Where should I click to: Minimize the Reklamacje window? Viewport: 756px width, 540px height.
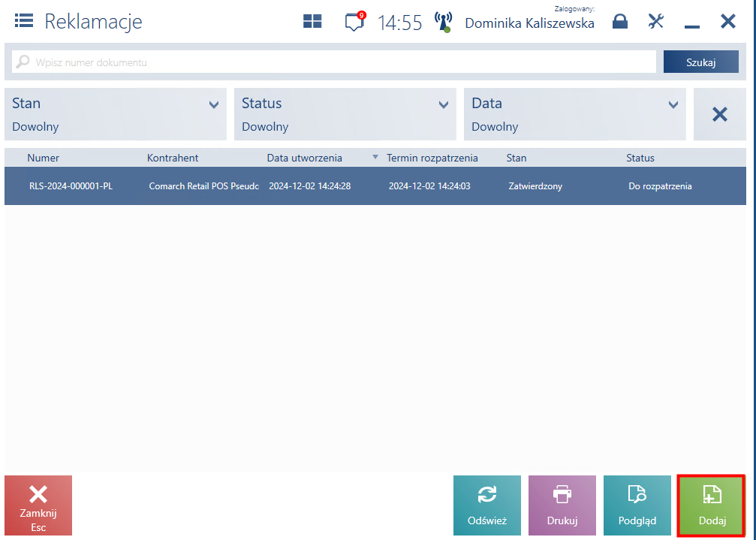tap(692, 26)
